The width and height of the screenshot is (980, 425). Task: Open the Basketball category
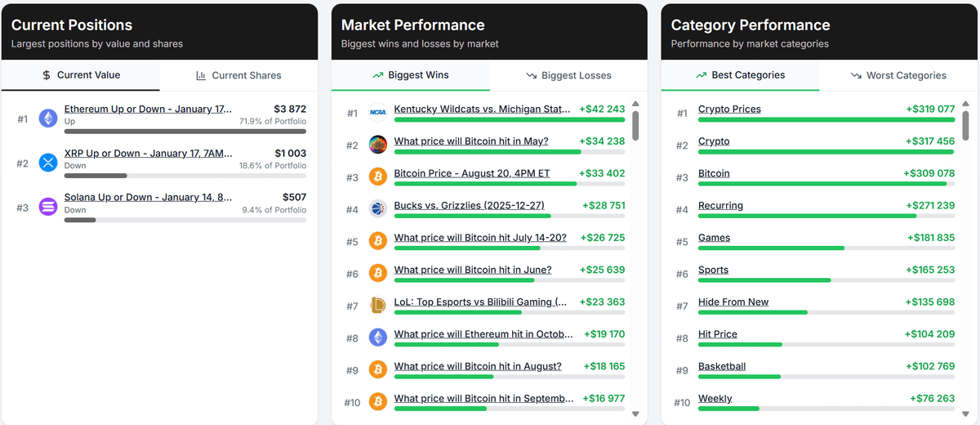[722, 366]
